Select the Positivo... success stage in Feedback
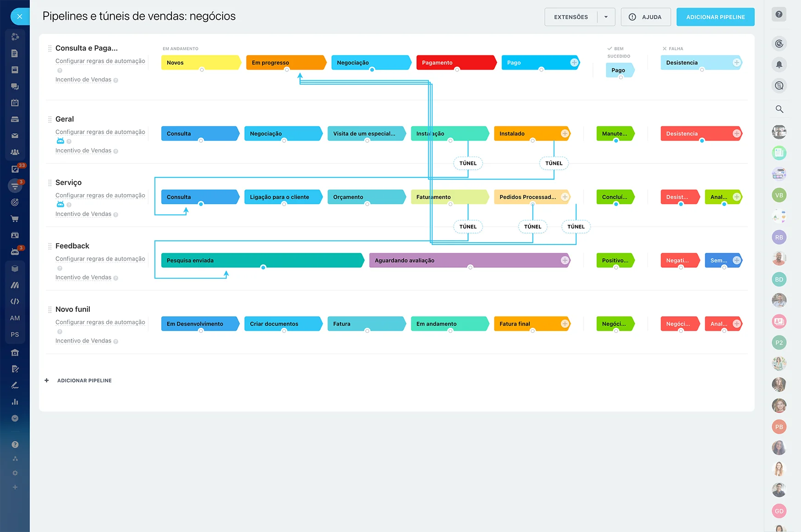Viewport: 801px width, 532px height. pos(615,261)
